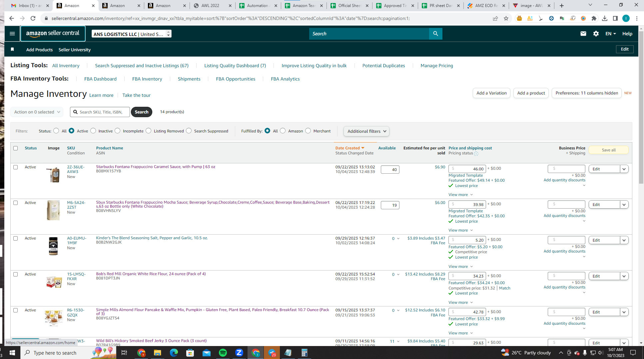Open the bear-in-pot browser extension

click(519, 18)
